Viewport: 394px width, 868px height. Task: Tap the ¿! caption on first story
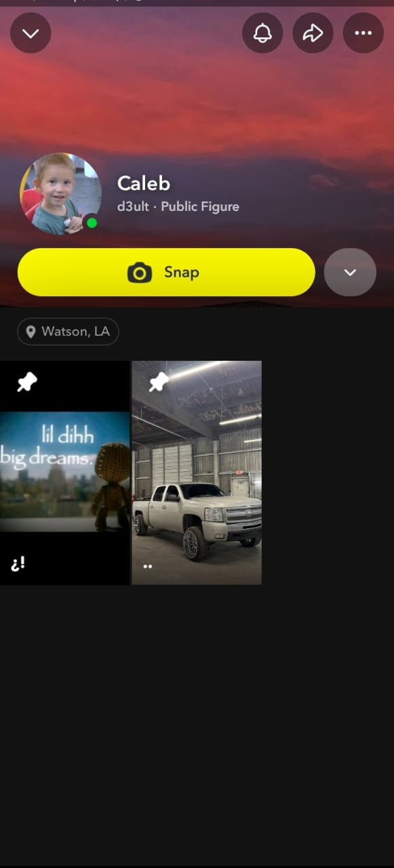[18, 563]
